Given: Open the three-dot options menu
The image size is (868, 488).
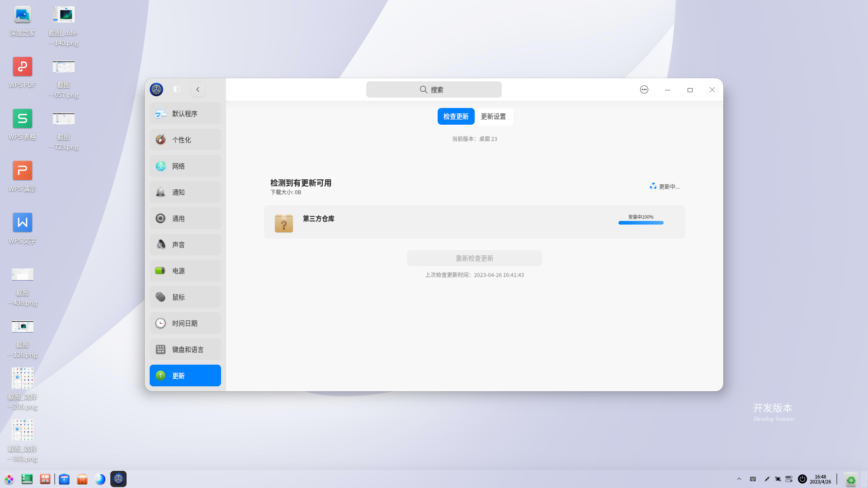Looking at the screenshot, I should (x=644, y=89).
